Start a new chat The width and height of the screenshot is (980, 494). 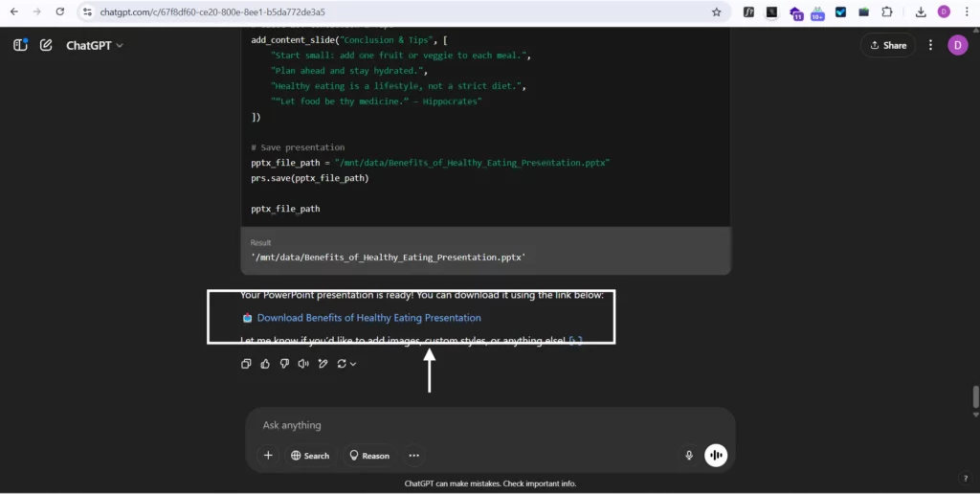click(x=46, y=45)
